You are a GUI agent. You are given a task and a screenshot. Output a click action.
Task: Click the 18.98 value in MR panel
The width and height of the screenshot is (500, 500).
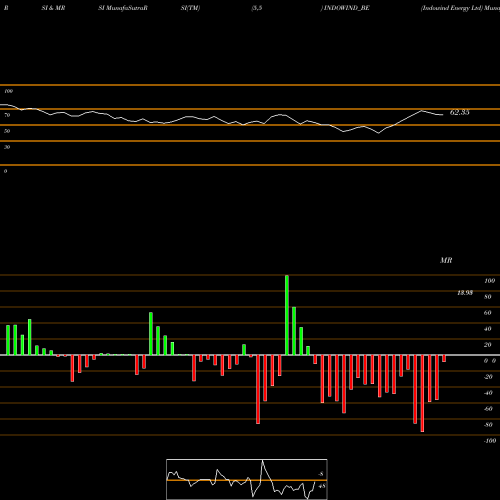coord(465,293)
